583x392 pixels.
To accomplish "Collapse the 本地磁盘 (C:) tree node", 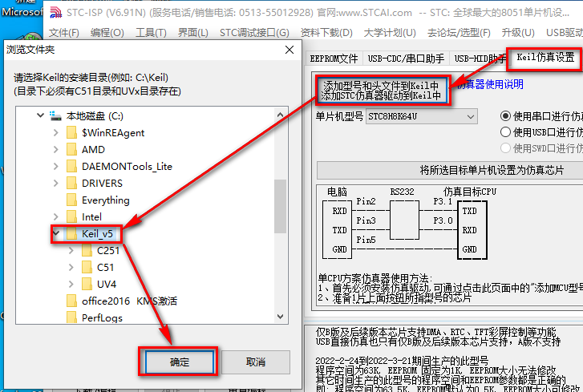I will pos(41,115).
